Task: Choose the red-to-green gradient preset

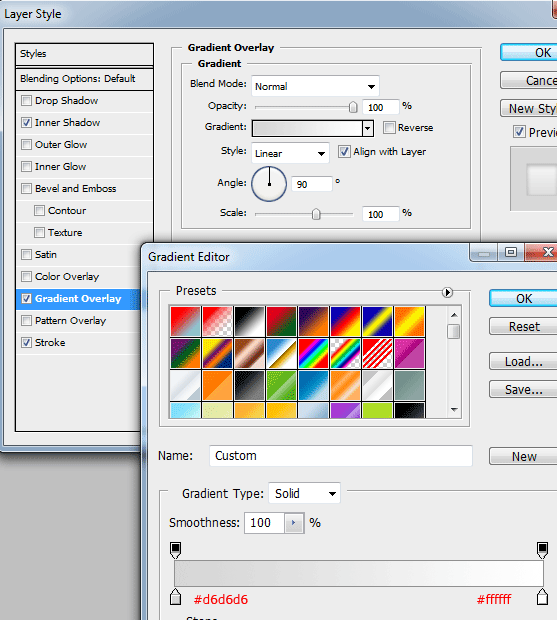Action: [x=281, y=321]
